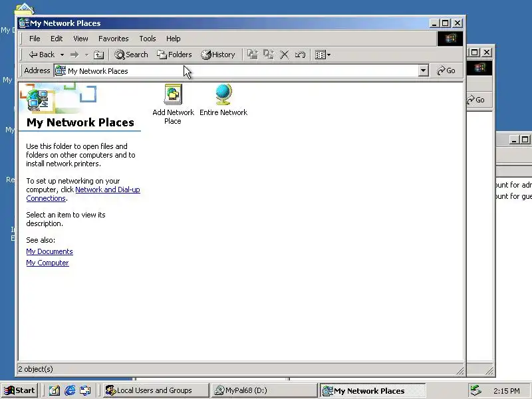This screenshot has width=532, height=399.
Task: Open the Back history dropdown arrow
Action: pos(62,55)
